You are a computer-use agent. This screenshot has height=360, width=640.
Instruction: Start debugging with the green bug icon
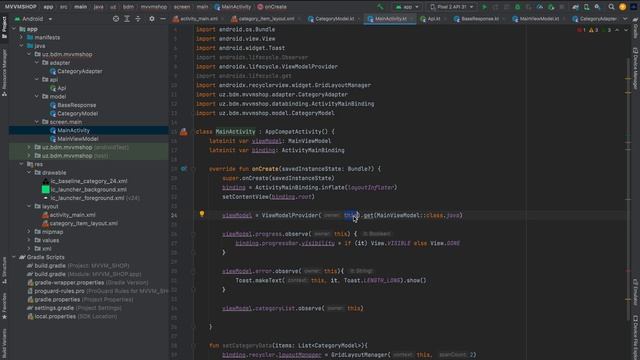click(x=518, y=7)
